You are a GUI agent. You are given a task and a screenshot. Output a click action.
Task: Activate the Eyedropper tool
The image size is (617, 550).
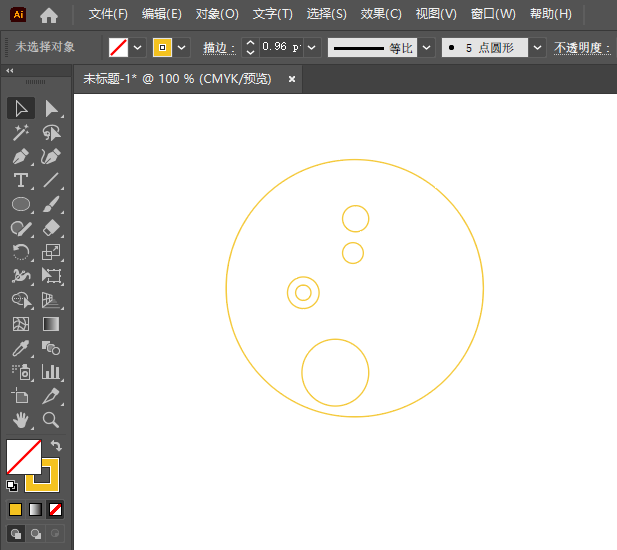coord(20,348)
